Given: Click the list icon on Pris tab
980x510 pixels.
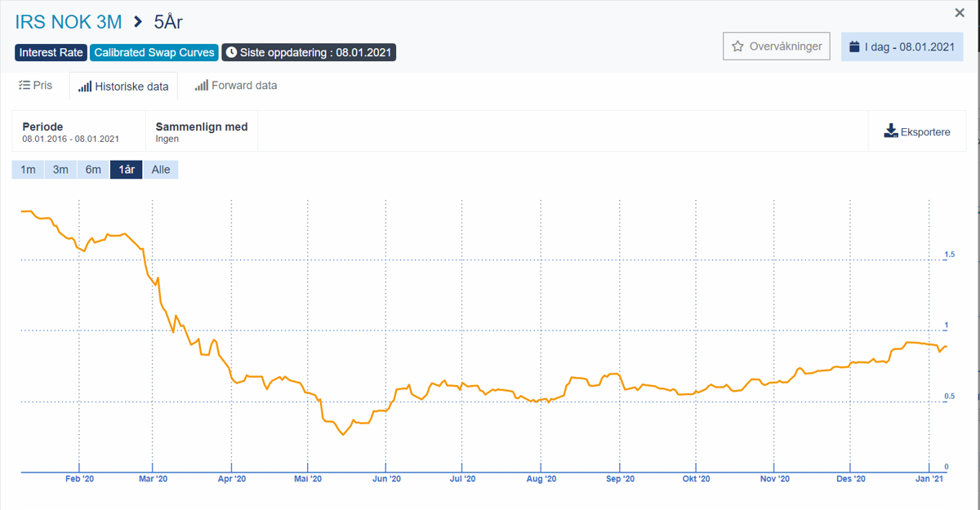Looking at the screenshot, I should pos(24,85).
